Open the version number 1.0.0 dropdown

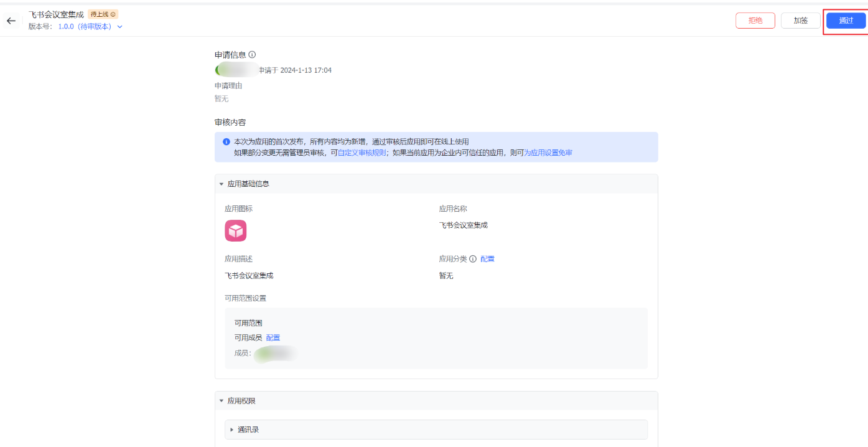point(90,27)
